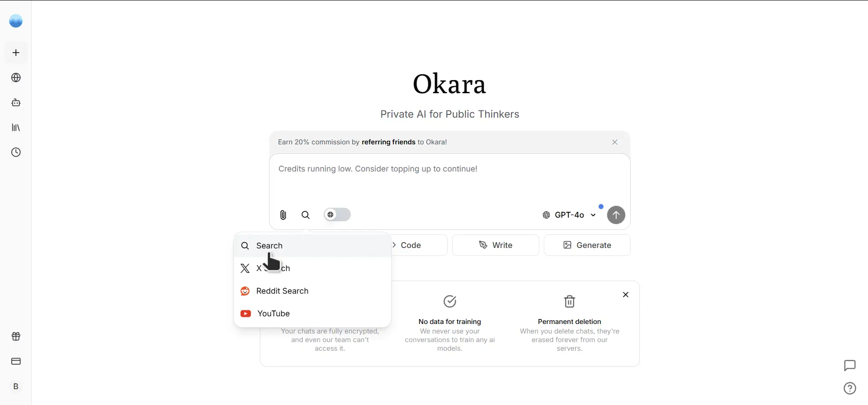Open the robot agents icon in the sidebar

[16, 103]
